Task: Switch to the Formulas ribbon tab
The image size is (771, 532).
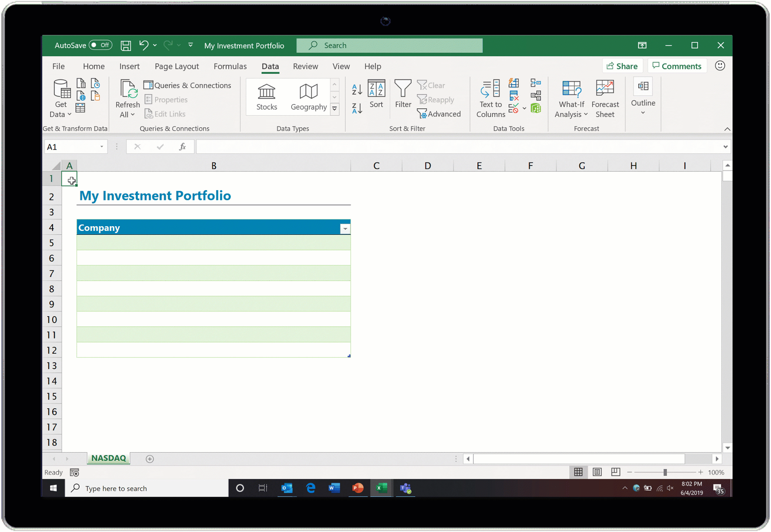Action: pos(230,66)
